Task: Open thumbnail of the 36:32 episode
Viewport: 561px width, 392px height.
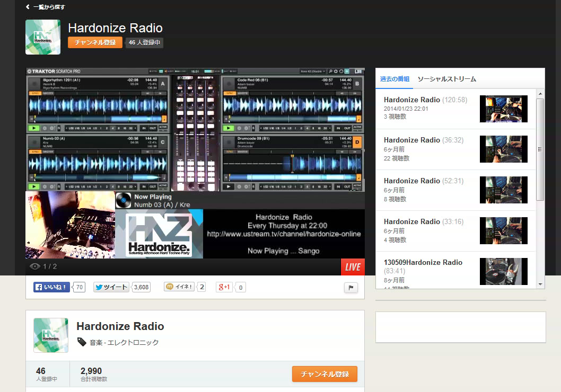Action: tap(503, 149)
